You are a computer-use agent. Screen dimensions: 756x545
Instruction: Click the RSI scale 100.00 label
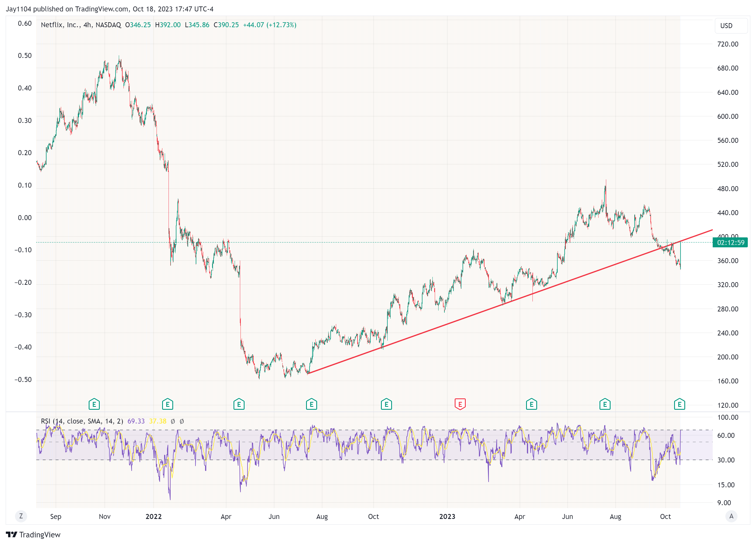(x=727, y=417)
